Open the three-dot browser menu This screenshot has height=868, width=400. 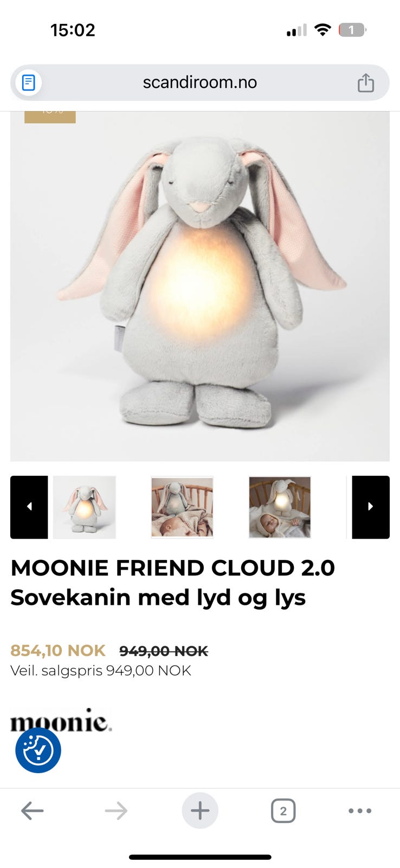point(360,811)
